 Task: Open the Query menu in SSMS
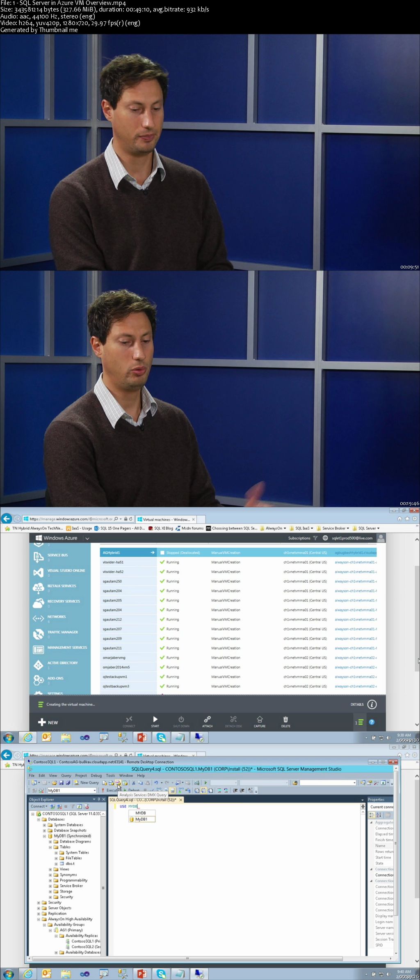[x=66, y=776]
